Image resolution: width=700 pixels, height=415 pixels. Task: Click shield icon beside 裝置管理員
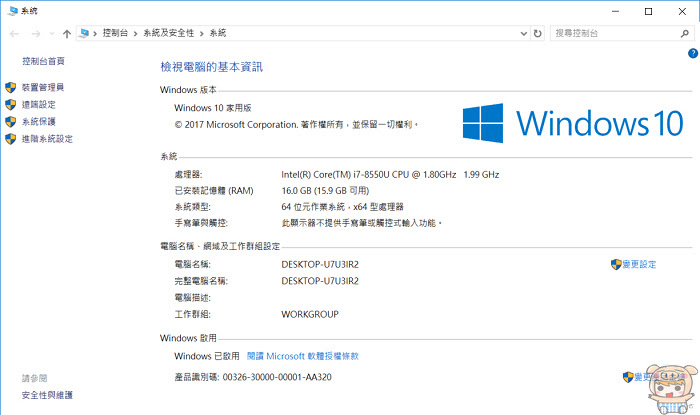point(11,87)
